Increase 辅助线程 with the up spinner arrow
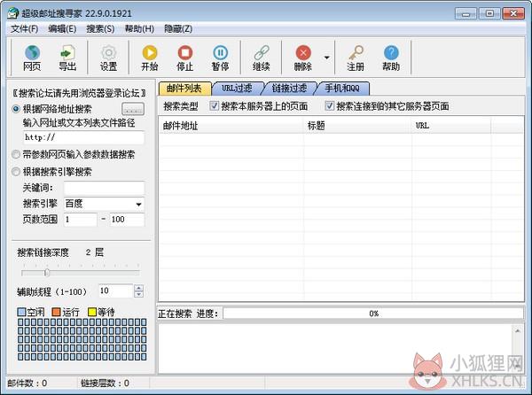Screen dimensions: 532x395 pos(138,288)
